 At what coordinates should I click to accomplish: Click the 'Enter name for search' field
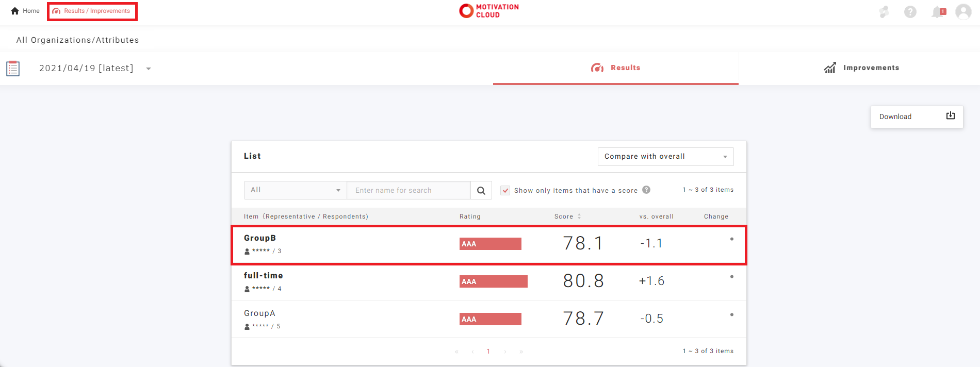409,190
